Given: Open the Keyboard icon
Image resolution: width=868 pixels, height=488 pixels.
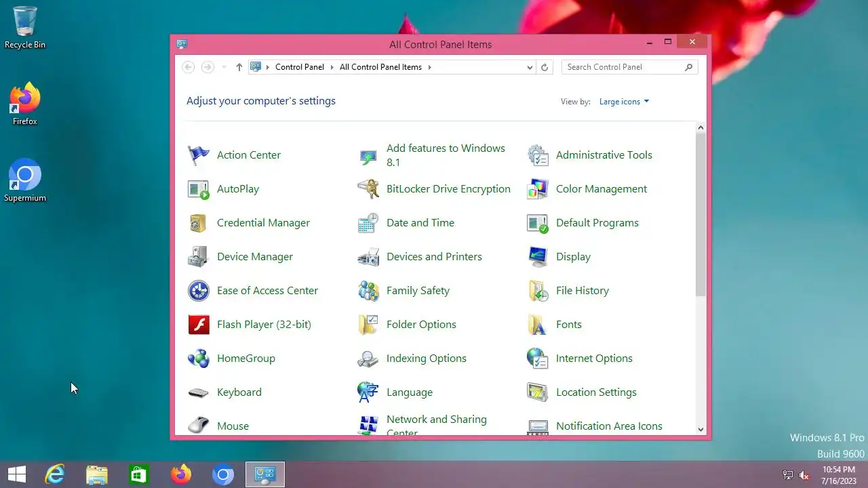Looking at the screenshot, I should [199, 392].
